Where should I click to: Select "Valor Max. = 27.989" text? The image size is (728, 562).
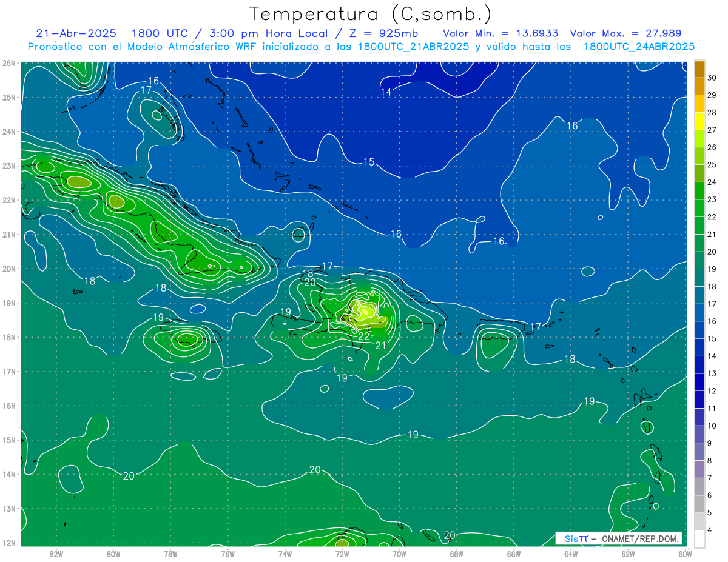coord(625,33)
